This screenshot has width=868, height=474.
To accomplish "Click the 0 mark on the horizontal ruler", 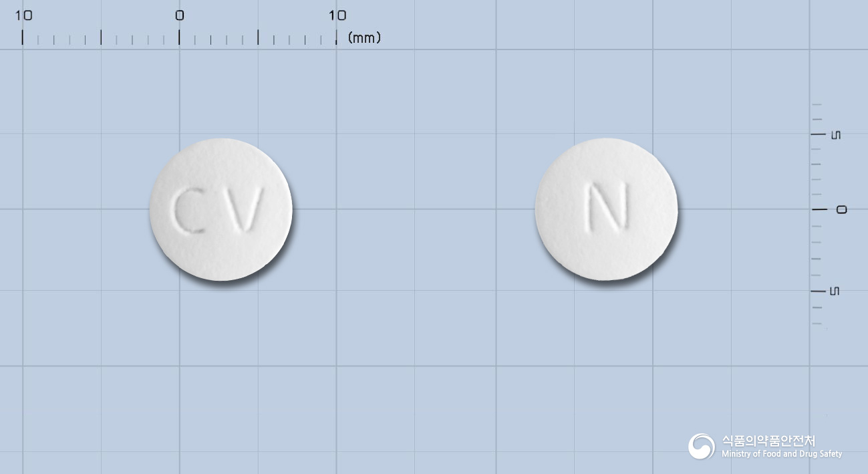I will click(x=179, y=15).
